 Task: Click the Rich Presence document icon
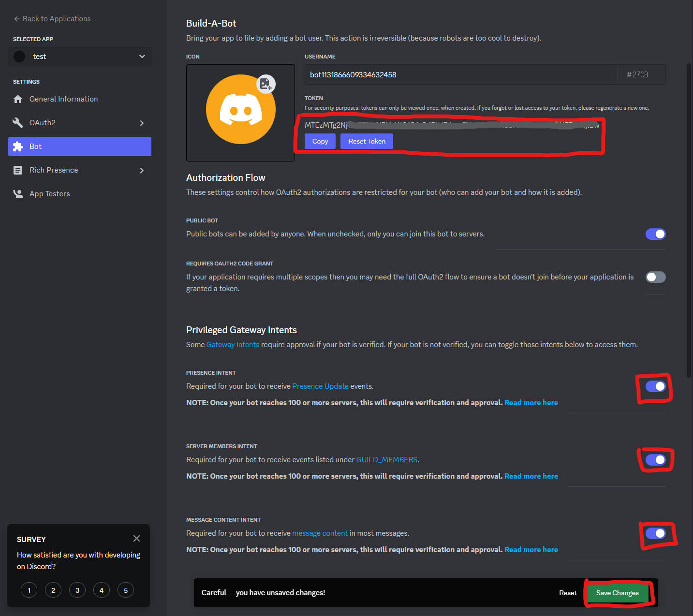(18, 170)
